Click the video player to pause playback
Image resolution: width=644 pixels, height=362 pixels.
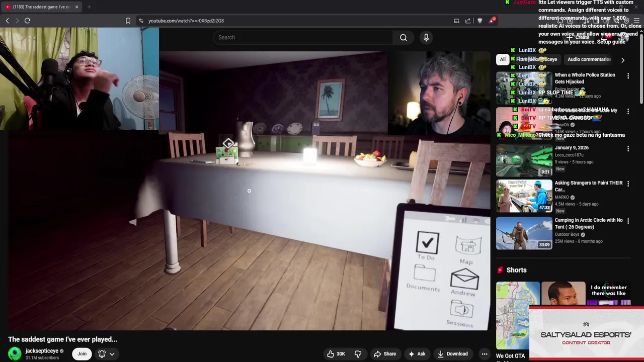pyautogui.click(x=249, y=191)
